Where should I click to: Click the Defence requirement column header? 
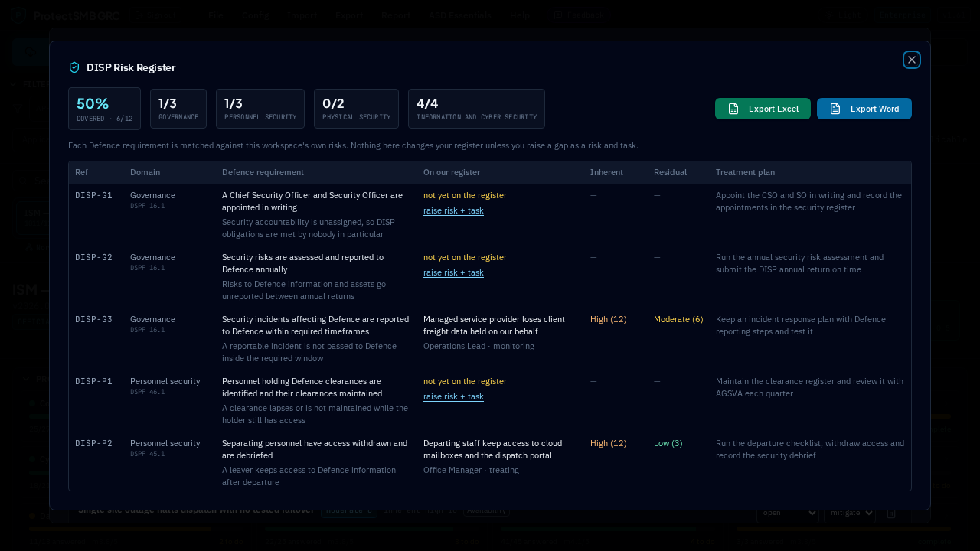click(x=263, y=172)
